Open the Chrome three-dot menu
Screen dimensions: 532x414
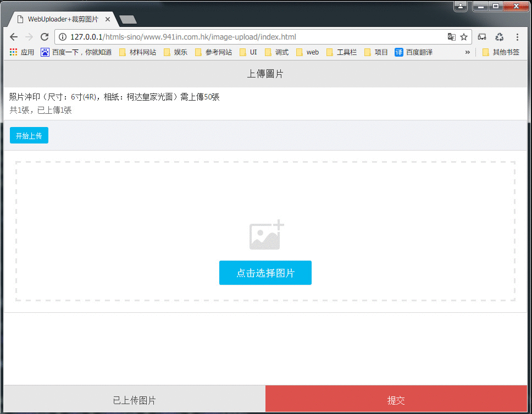[518, 37]
